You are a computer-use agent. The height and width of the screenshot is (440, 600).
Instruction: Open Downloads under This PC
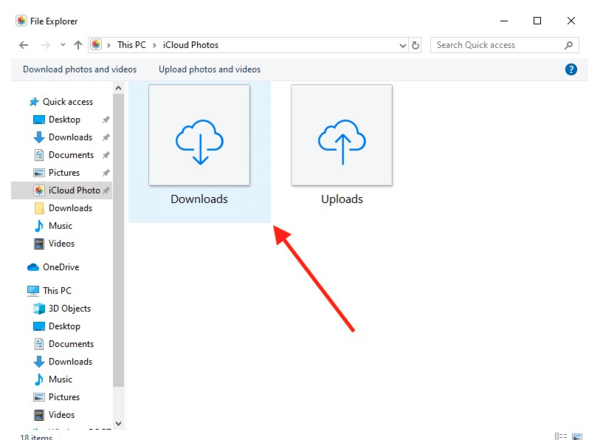click(70, 362)
